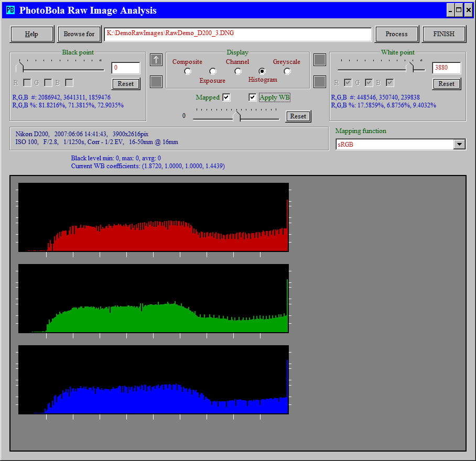Click the blank square button below the up-arrow

point(156,82)
